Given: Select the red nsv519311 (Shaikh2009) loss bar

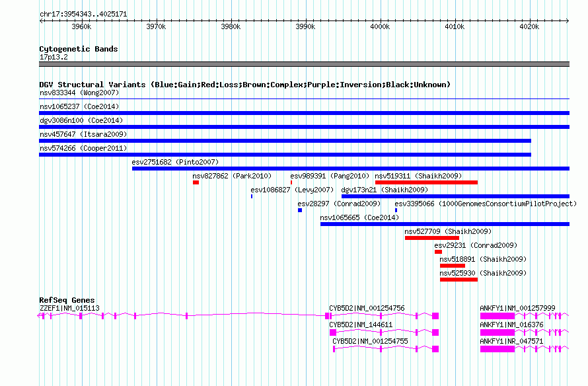Looking at the screenshot, I should pyautogui.click(x=426, y=182).
